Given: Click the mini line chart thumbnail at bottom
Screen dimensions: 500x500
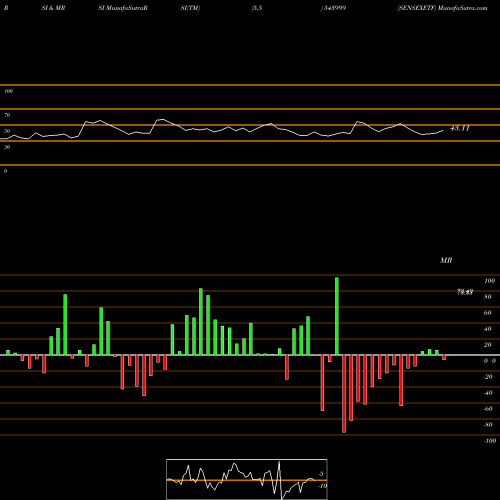Looking at the screenshot, I should pos(247,479).
